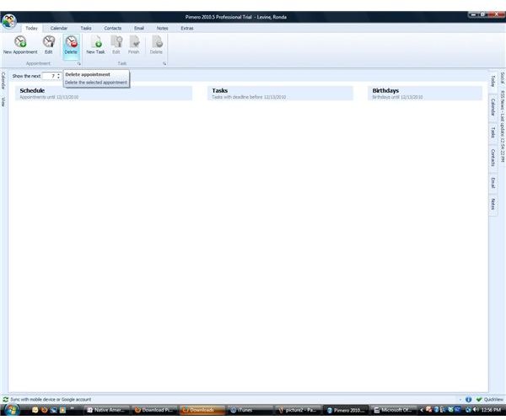Viewport: 506px width, 420px height.
Task: Click the Tasks section header
Action: click(x=280, y=94)
